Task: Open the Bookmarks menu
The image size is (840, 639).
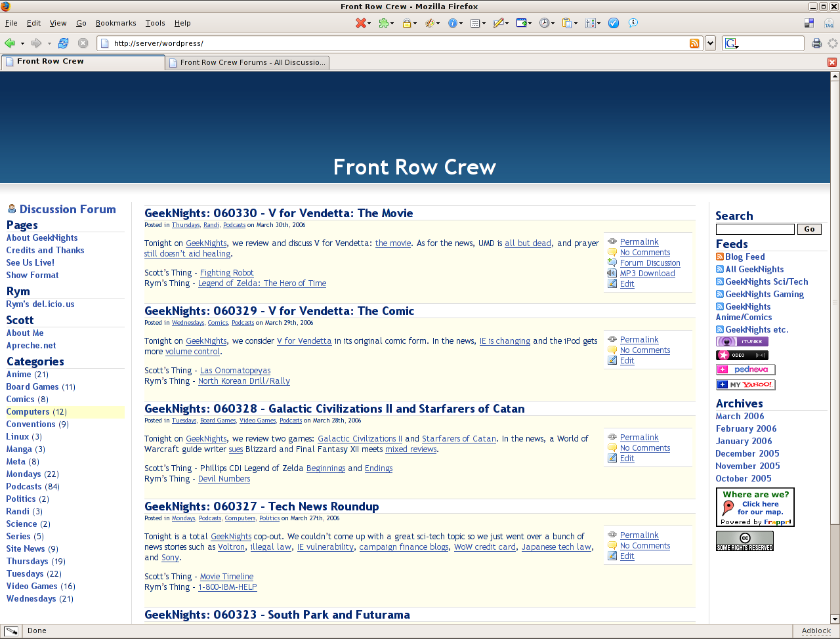Action: tap(115, 23)
